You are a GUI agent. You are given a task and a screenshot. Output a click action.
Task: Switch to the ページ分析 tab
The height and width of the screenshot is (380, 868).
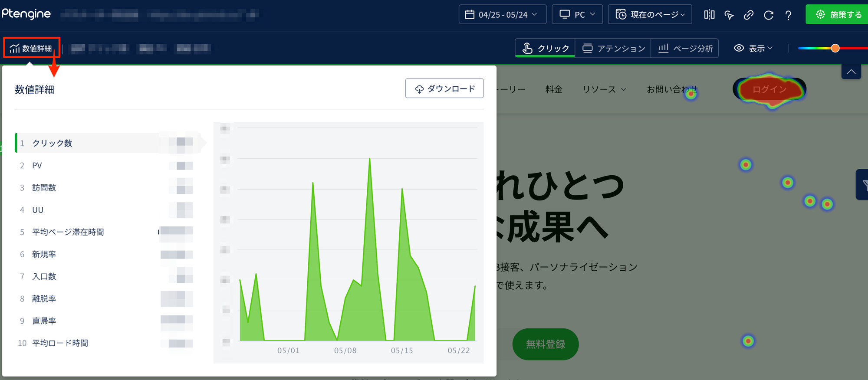coord(685,48)
